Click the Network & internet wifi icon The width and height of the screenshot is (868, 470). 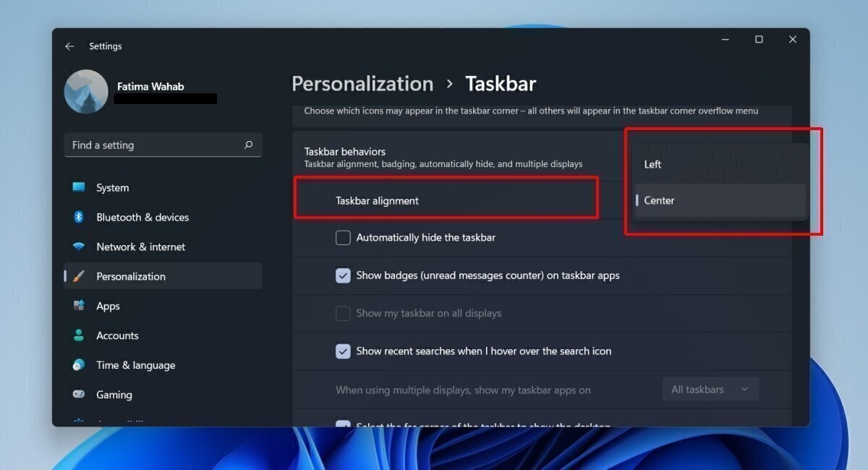coord(79,247)
